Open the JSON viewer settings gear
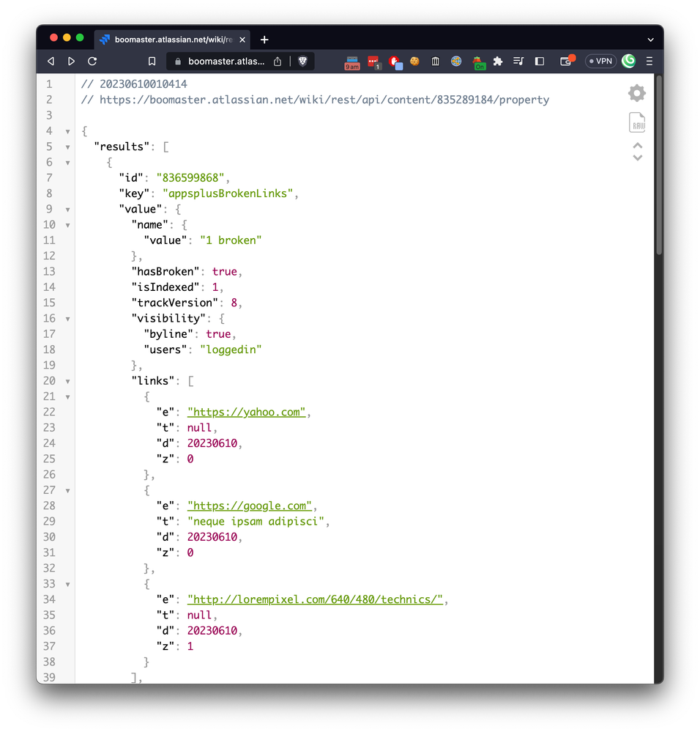The width and height of the screenshot is (700, 732). 636,92
